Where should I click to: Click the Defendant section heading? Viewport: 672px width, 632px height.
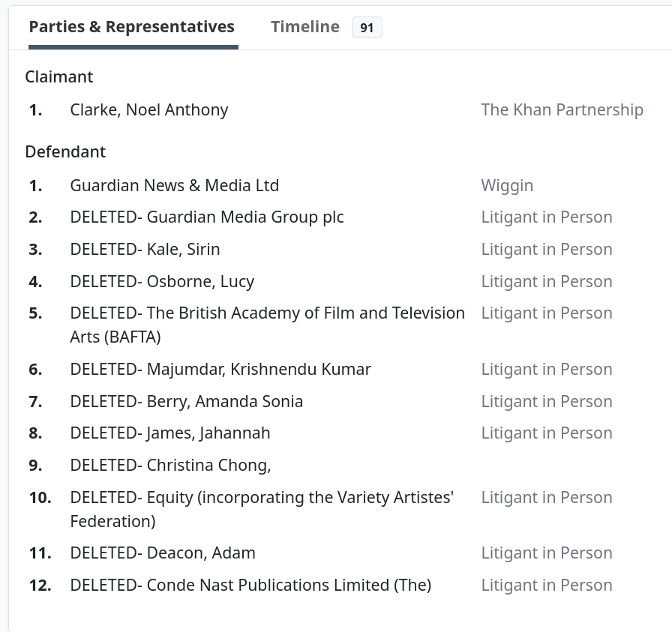tap(65, 151)
